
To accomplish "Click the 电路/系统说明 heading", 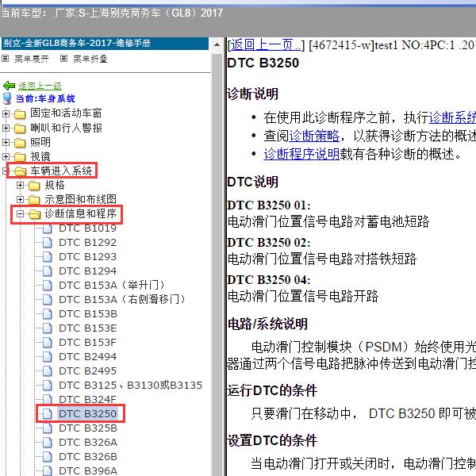I will pos(267,324).
